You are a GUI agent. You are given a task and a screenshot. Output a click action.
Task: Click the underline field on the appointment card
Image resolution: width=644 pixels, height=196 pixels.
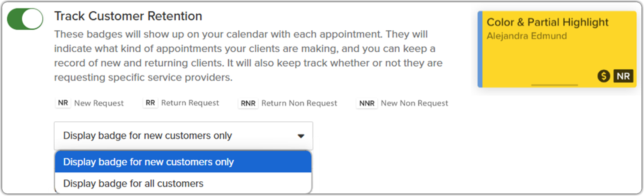tap(555, 84)
